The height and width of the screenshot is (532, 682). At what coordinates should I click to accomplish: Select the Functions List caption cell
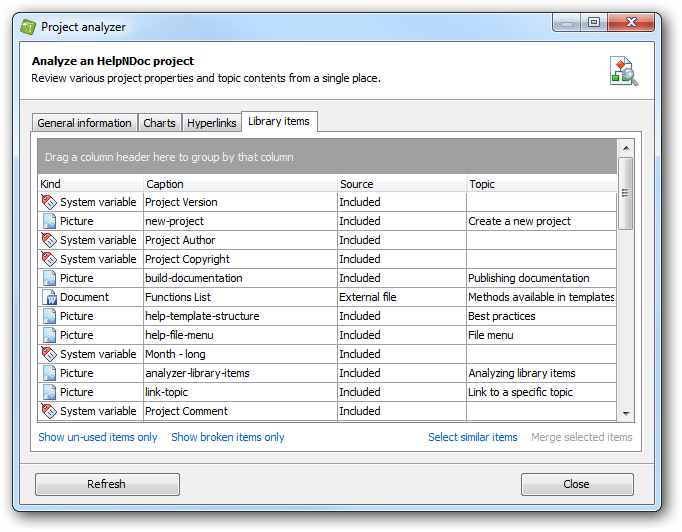point(240,297)
